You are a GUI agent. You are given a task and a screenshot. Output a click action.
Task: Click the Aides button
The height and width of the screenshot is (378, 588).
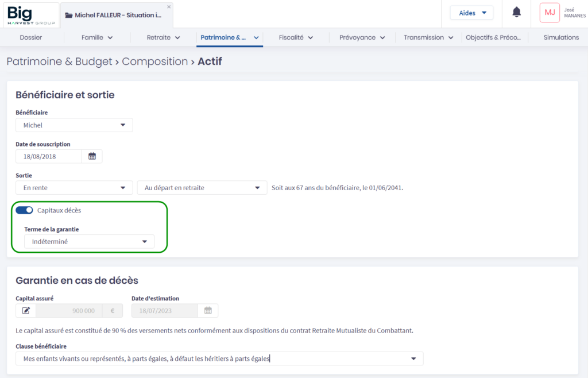click(471, 13)
